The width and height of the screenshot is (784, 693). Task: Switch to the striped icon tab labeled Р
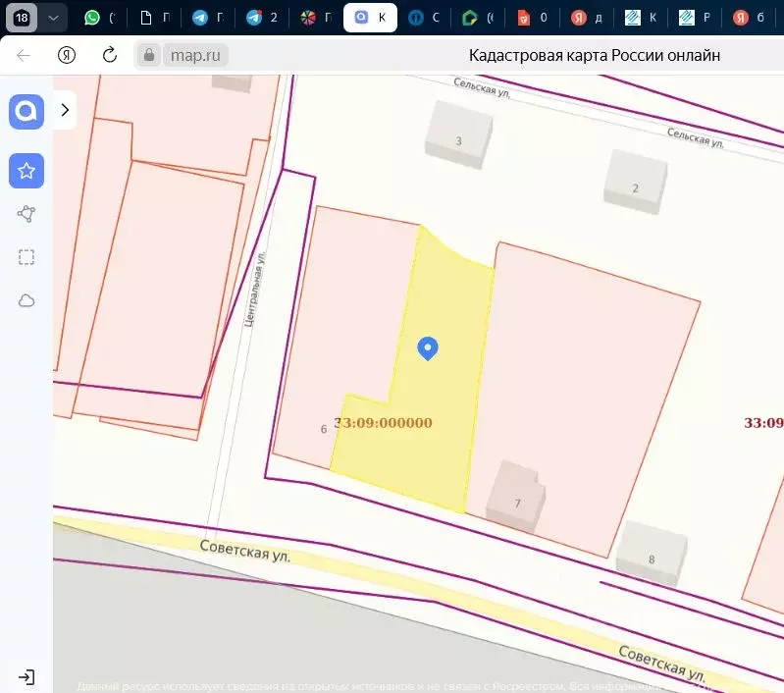pos(695,18)
